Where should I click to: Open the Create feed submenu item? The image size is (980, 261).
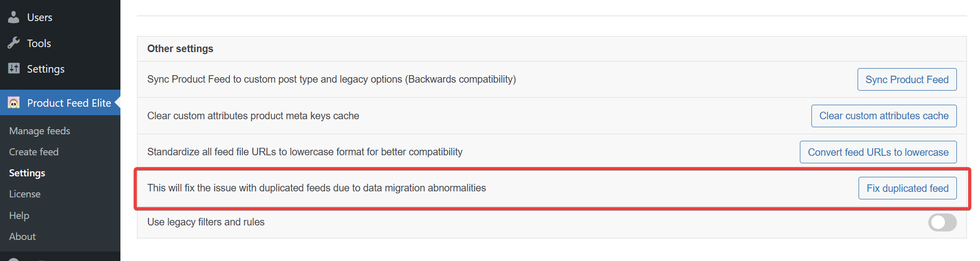coord(34,152)
